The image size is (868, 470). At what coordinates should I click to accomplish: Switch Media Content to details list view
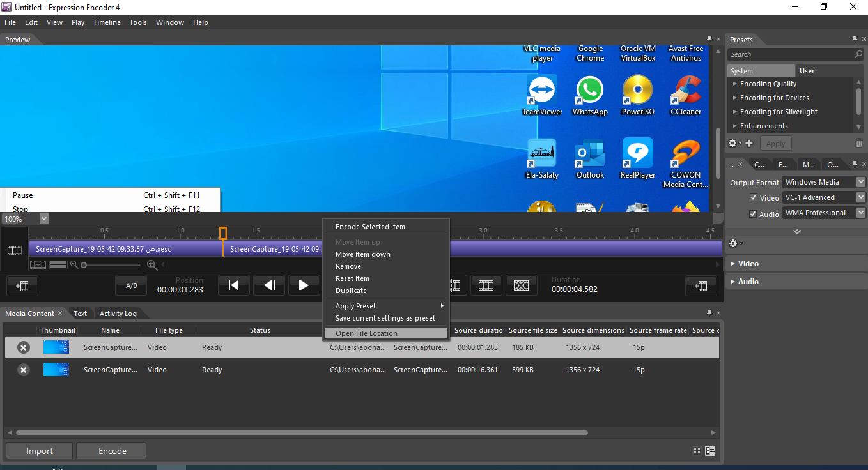coord(710,451)
